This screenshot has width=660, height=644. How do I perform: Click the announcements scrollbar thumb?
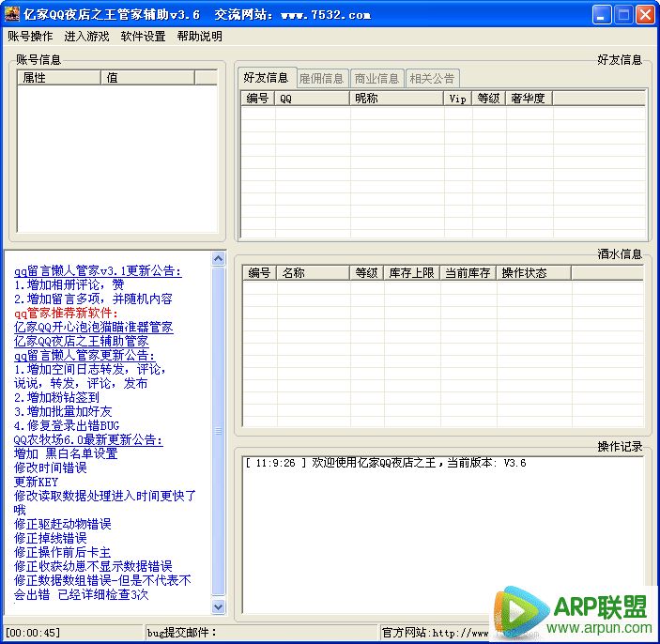pos(219,431)
